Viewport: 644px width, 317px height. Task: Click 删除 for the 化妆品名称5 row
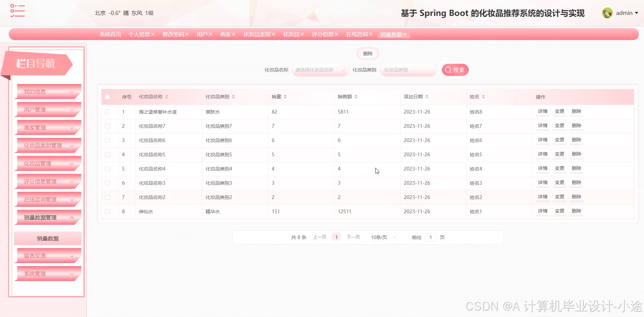pos(576,154)
